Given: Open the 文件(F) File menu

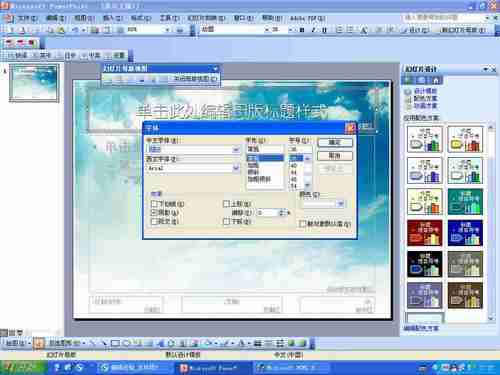Looking at the screenshot, I should (28, 18).
